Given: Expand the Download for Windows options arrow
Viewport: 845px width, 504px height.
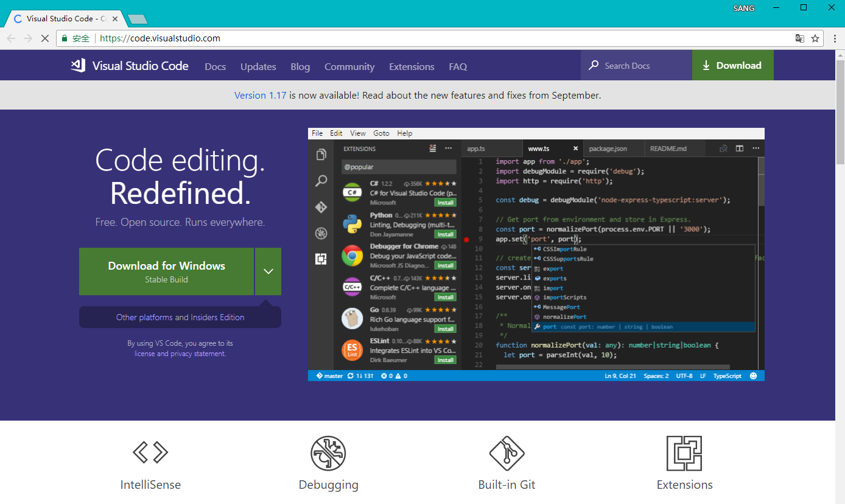Looking at the screenshot, I should tap(268, 271).
